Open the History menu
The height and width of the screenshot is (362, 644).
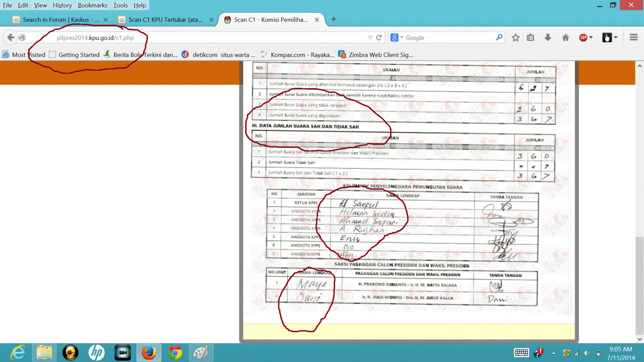(62, 5)
